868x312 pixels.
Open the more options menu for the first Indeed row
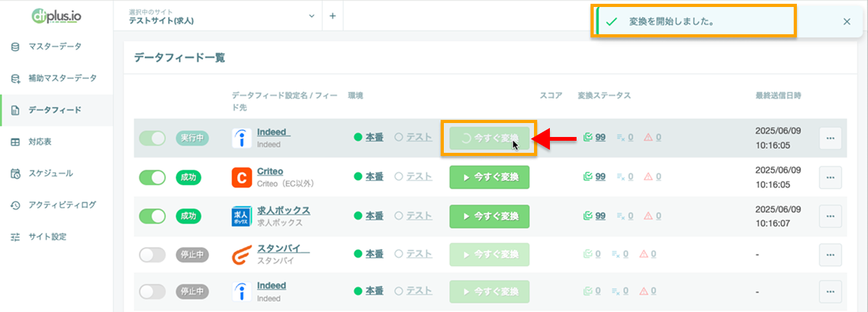[831, 138]
